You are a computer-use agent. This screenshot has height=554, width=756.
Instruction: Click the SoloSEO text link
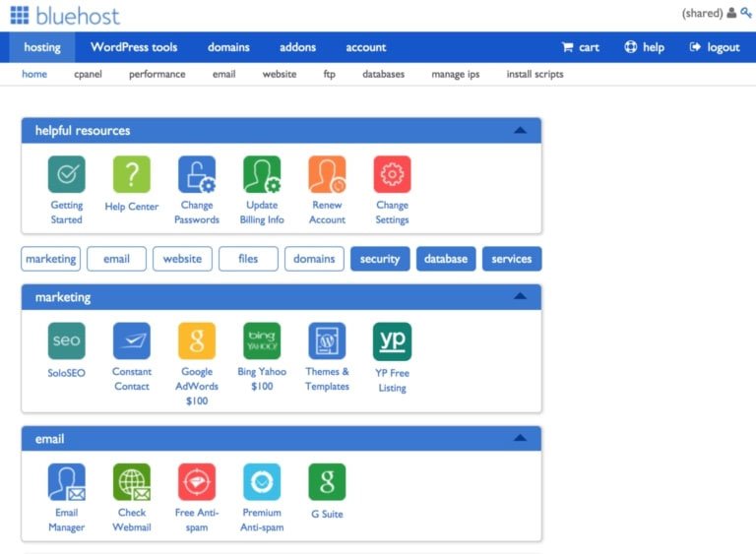(67, 373)
